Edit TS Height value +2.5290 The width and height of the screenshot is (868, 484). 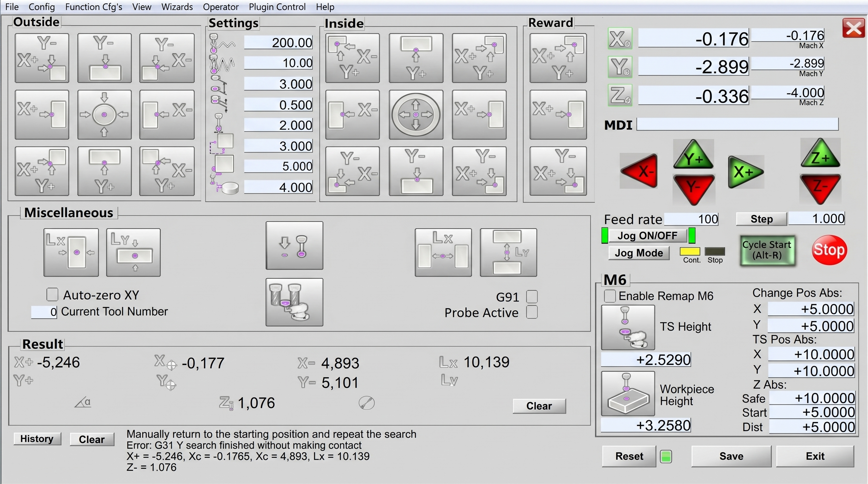tap(646, 360)
